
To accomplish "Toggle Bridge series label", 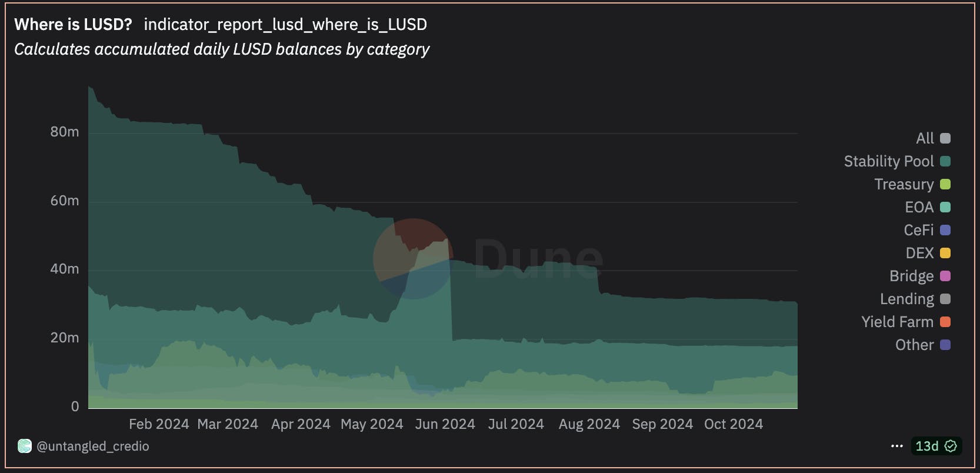I will [912, 276].
